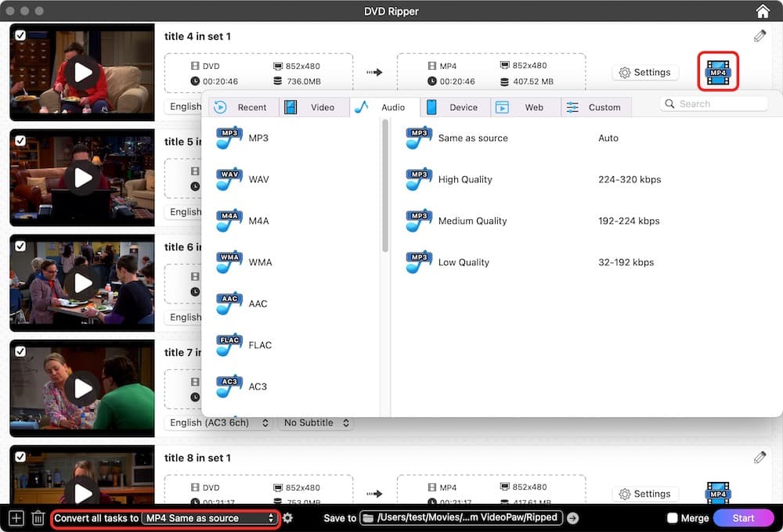This screenshot has height=532, width=783.
Task: Select the MP3 audio format
Action: pos(246,138)
